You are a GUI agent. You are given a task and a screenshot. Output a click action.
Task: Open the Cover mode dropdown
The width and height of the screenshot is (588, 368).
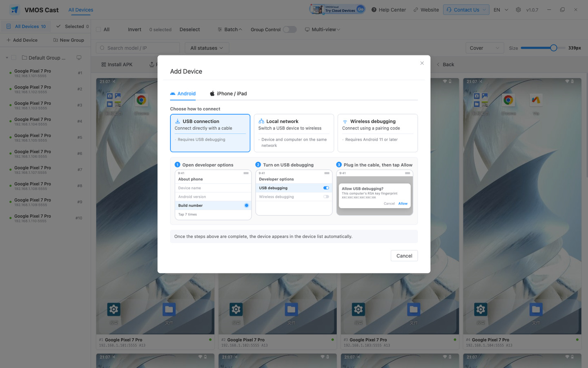[485, 48]
